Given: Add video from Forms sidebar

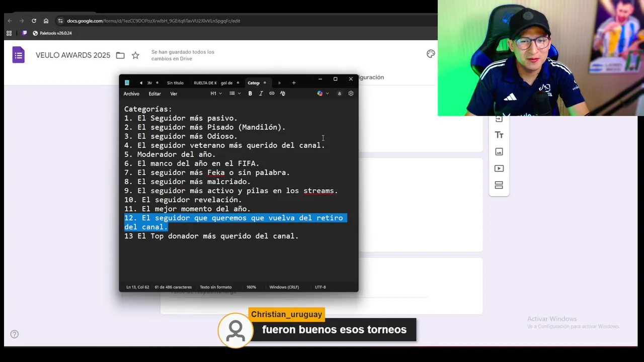Looking at the screenshot, I should (x=499, y=168).
